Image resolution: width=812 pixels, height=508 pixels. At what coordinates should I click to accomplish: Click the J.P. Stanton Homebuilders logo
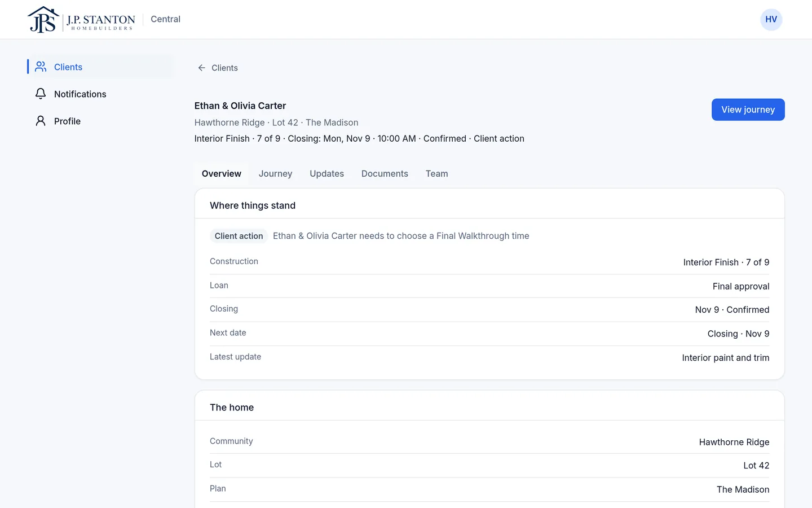click(81, 20)
